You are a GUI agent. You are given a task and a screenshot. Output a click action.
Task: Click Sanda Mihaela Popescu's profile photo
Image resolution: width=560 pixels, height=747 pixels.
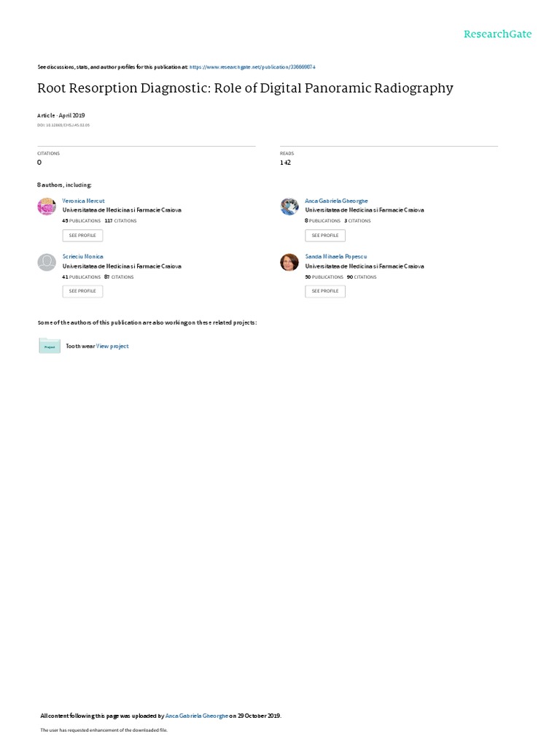pos(289,262)
